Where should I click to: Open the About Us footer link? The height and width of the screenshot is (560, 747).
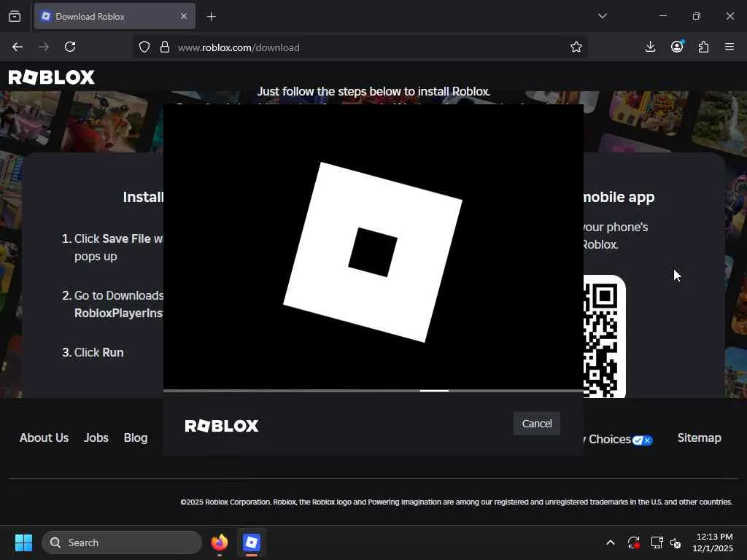tap(44, 437)
